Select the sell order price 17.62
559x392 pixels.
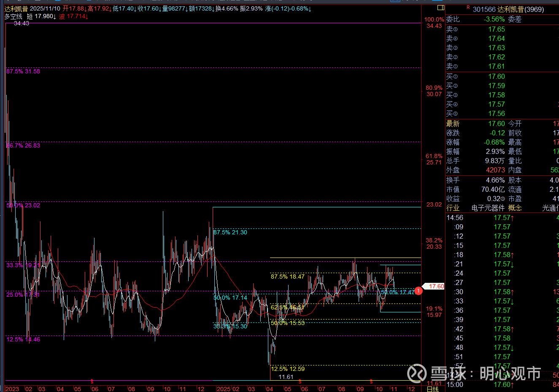(x=497, y=57)
